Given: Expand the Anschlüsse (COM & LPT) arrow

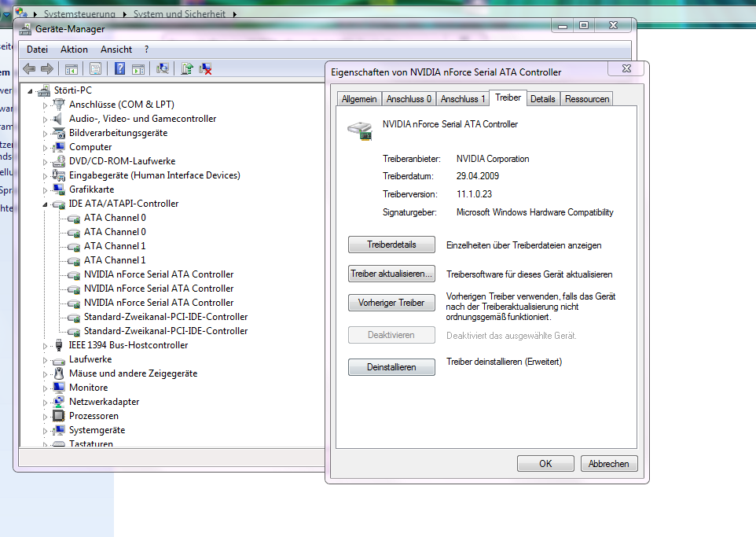Looking at the screenshot, I should pos(45,105).
